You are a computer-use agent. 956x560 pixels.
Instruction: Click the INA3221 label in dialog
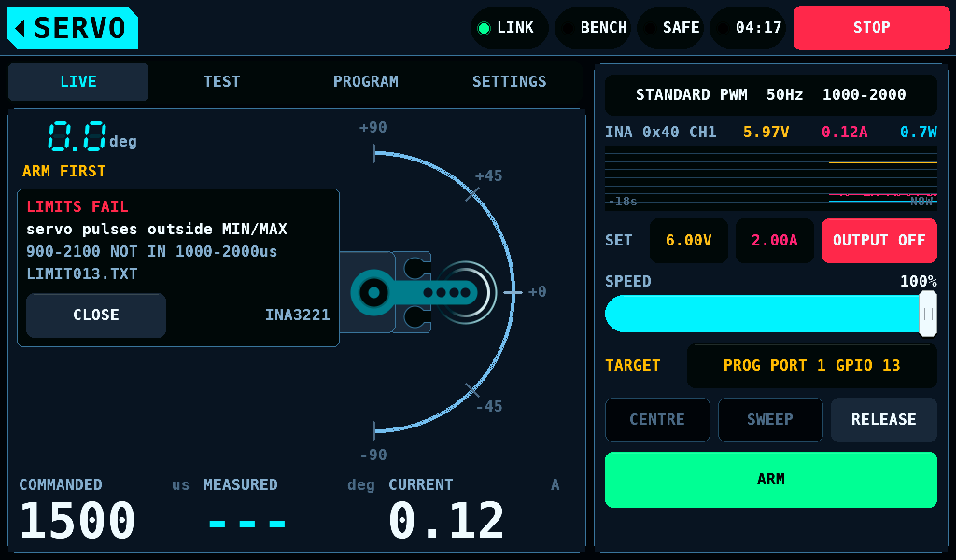click(x=298, y=315)
